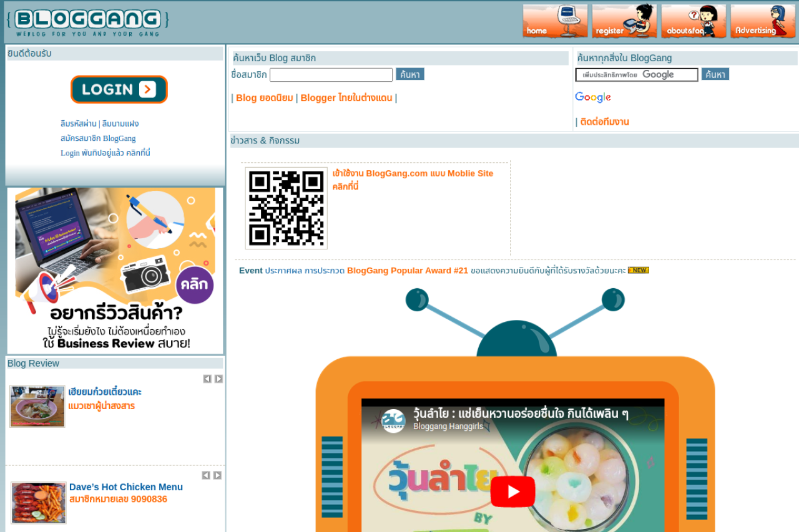Viewport: 799px width, 532px height.
Task: Open the BlogGang.com Mobile Site link
Action: pyautogui.click(x=413, y=180)
